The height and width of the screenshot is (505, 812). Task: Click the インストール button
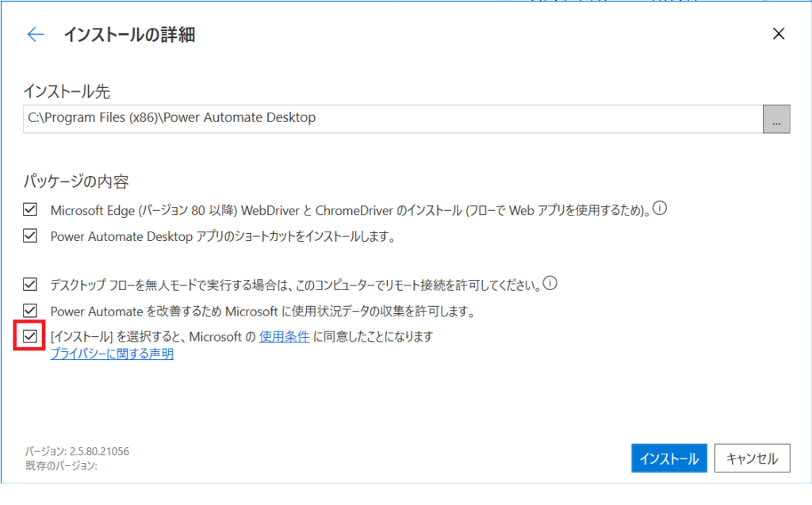pyautogui.click(x=669, y=458)
